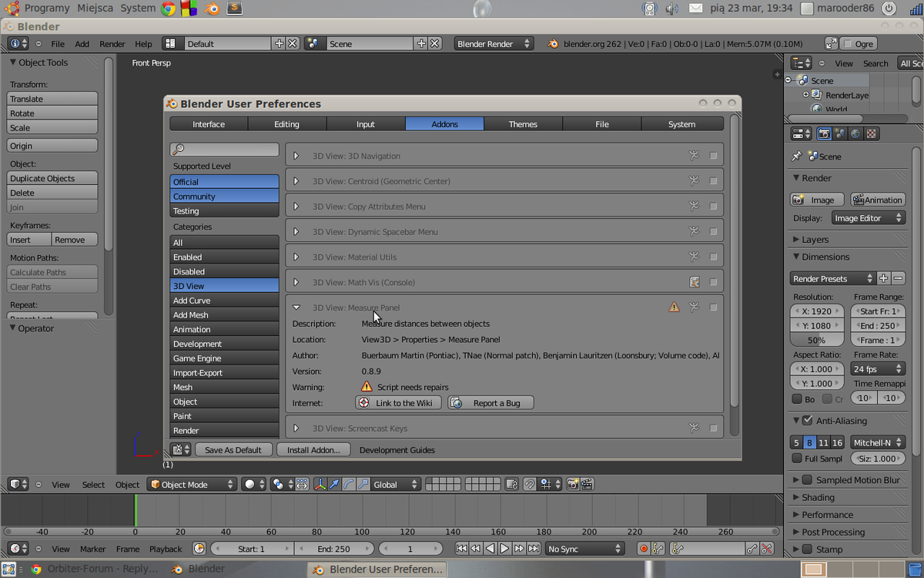Click the volume speaker tray icon
This screenshot has height=578, width=924.
click(671, 8)
